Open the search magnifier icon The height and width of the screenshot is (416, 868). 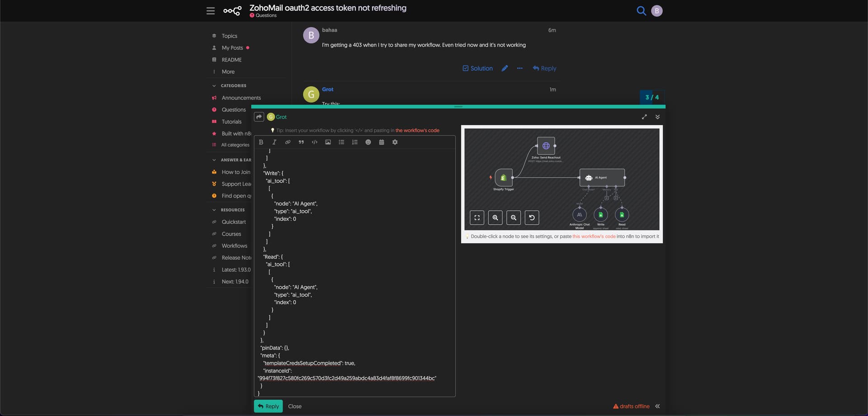(x=641, y=11)
